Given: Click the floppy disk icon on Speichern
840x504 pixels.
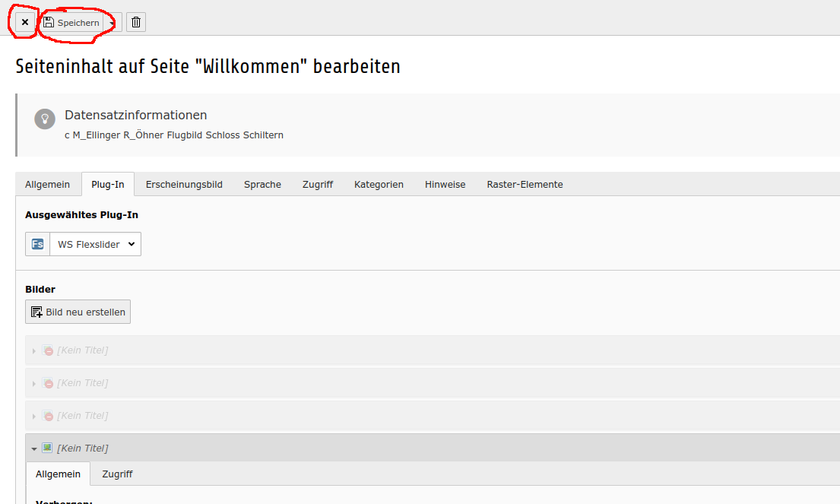Looking at the screenshot, I should point(49,23).
